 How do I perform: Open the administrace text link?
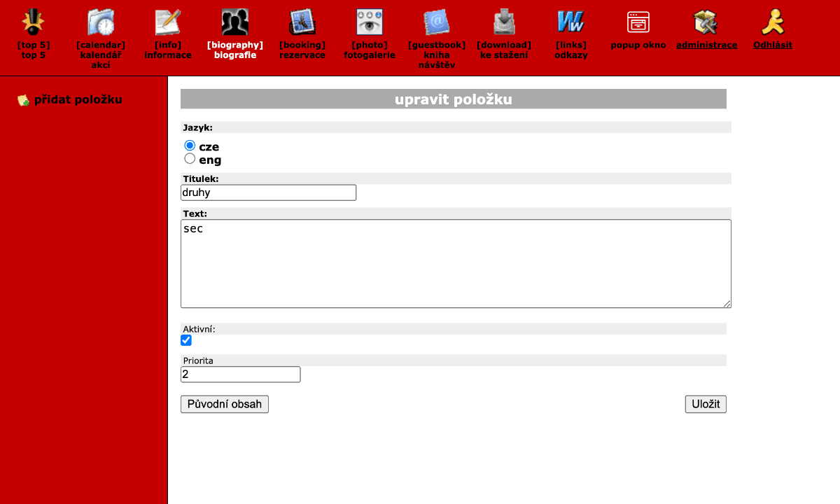click(x=707, y=45)
